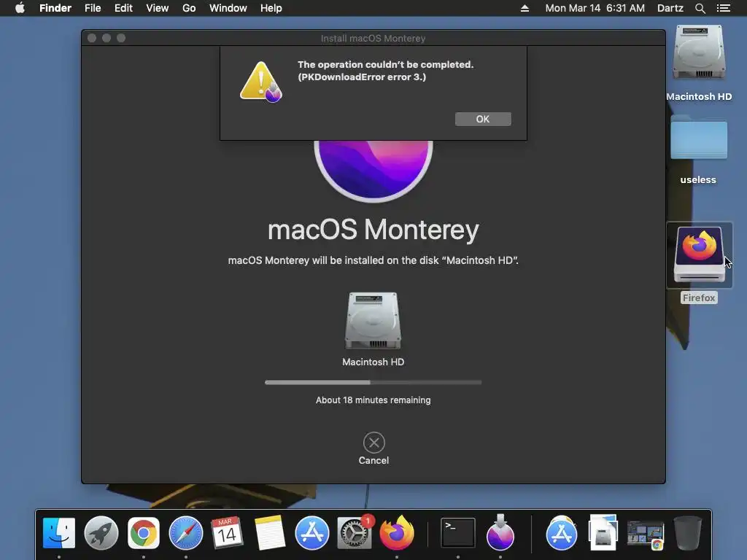The height and width of the screenshot is (560, 747).
Task: Click the 'useless' folder name label
Action: 698,179
